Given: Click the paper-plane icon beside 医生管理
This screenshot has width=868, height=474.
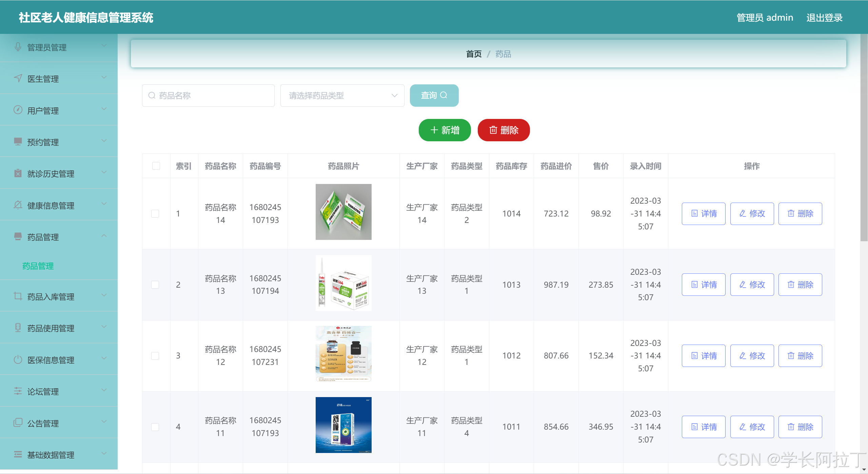Looking at the screenshot, I should [x=18, y=79].
